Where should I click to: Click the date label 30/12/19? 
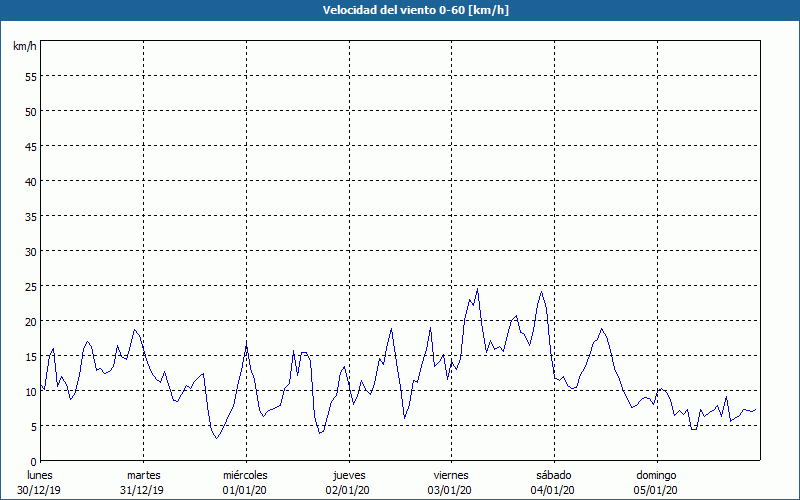(39, 490)
